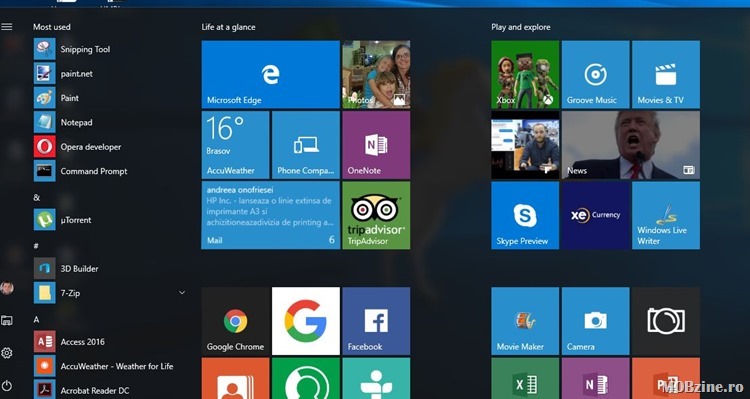Open the hamburger menu in Start
The height and width of the screenshot is (399, 750).
coord(7,27)
